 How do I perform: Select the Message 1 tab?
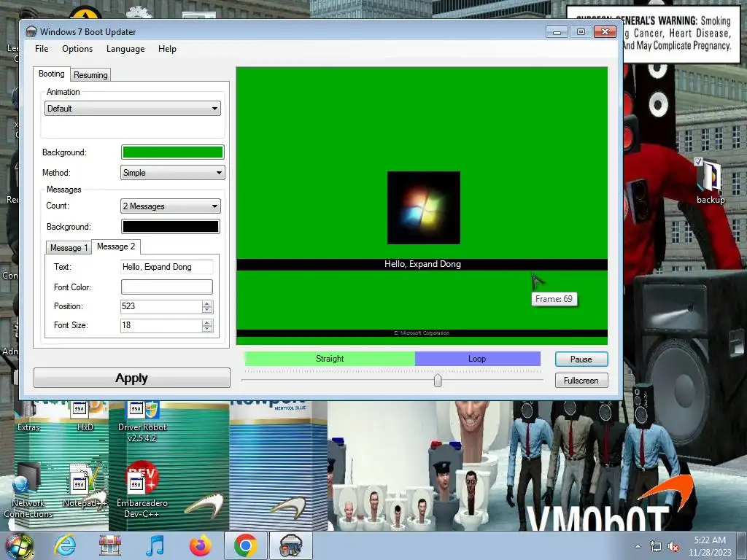[x=69, y=248]
